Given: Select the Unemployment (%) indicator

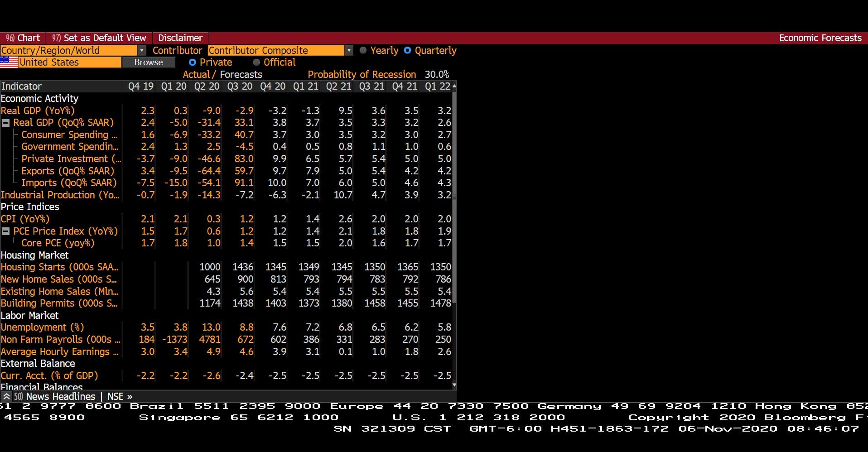Looking at the screenshot, I should click(x=42, y=327).
